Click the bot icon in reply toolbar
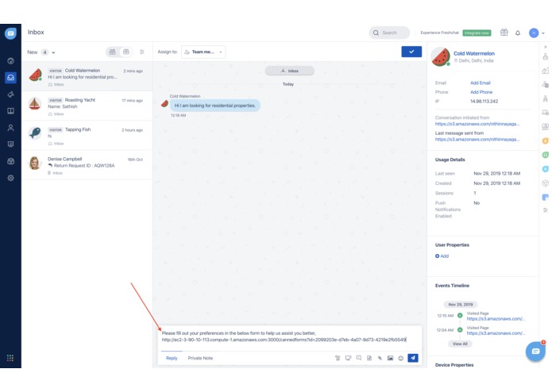Screen dimensions: 552x392 point(338,358)
